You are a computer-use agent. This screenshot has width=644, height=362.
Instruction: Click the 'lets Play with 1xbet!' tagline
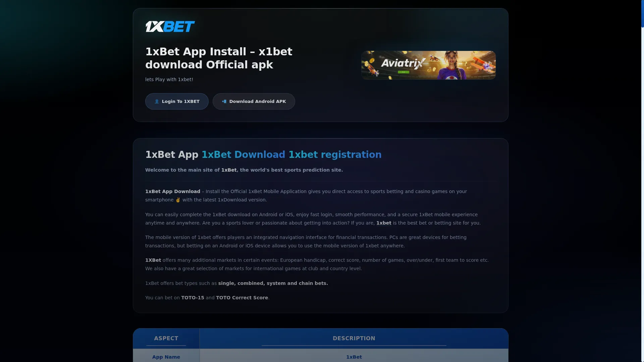click(169, 79)
